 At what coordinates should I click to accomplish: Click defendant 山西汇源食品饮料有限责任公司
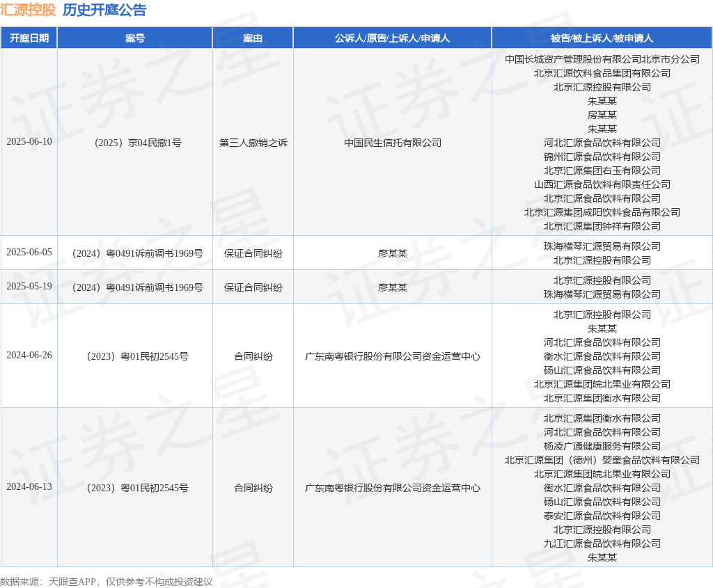[602, 184]
